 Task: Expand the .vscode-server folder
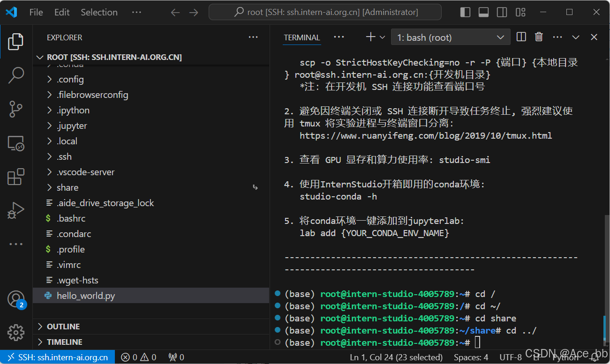pos(151,172)
